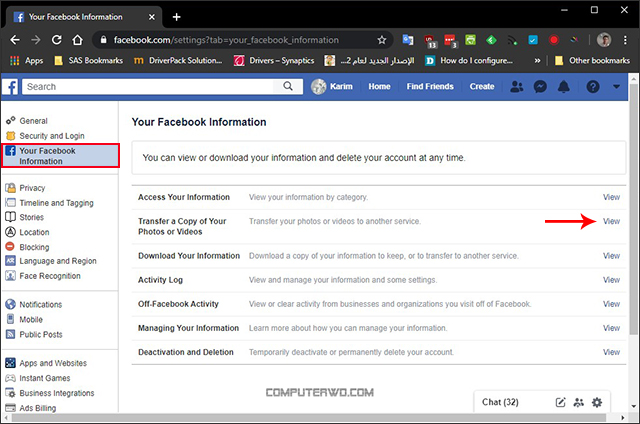The height and width of the screenshot is (424, 640).
Task: Click in the Facebook Search field
Action: click(148, 87)
